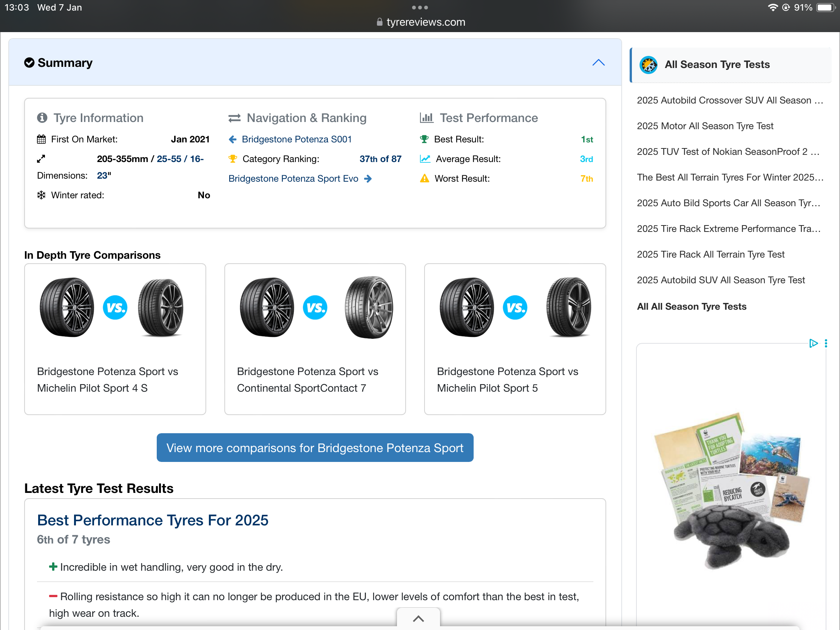Click the All Season Tyre Tests icon

point(648,65)
